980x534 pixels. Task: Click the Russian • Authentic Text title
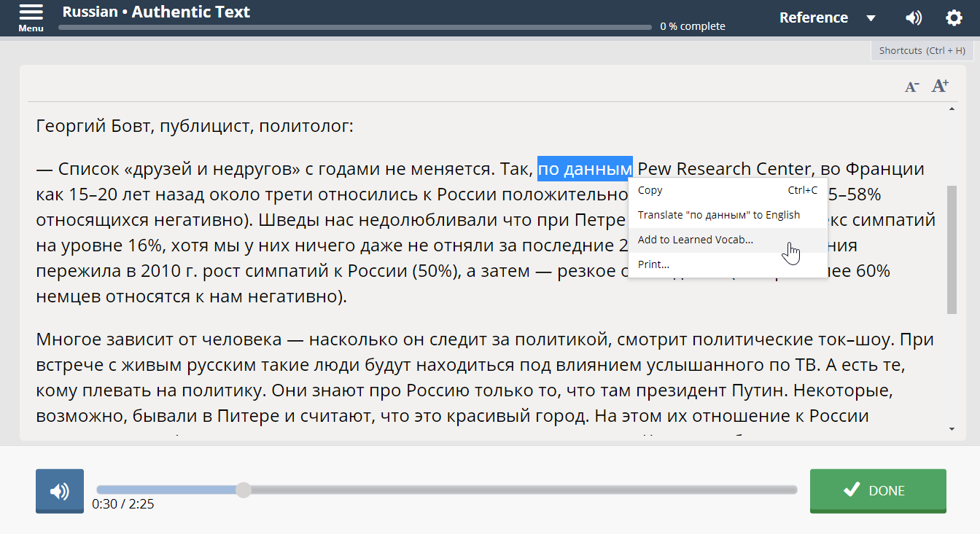[x=156, y=12]
